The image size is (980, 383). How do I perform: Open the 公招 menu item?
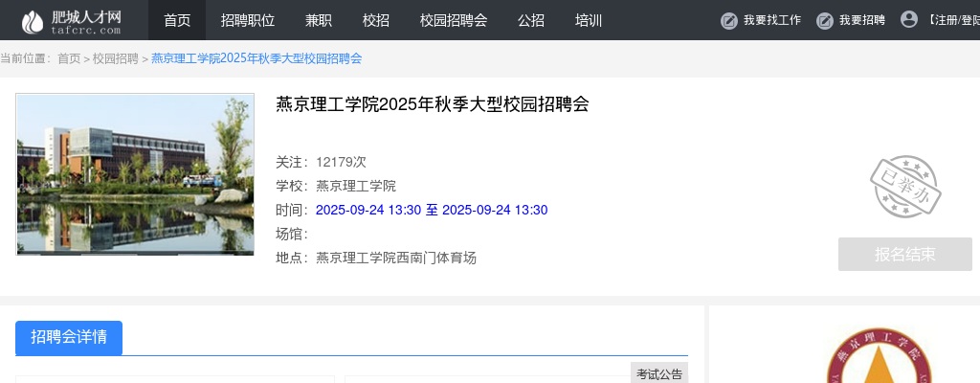click(531, 20)
